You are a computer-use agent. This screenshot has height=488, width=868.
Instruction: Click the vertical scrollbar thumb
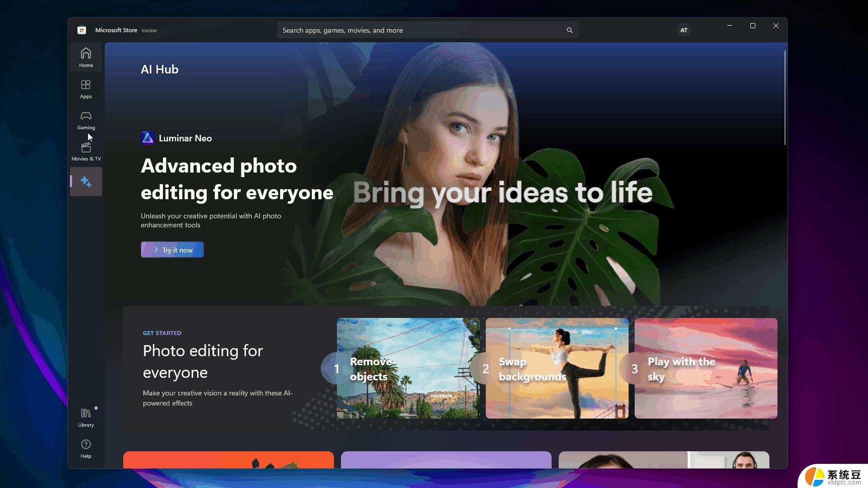[x=785, y=98]
